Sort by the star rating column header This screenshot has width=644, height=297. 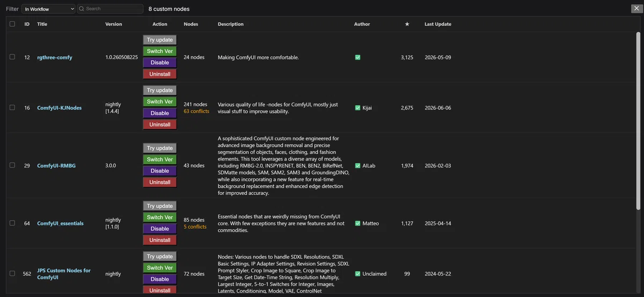407,24
